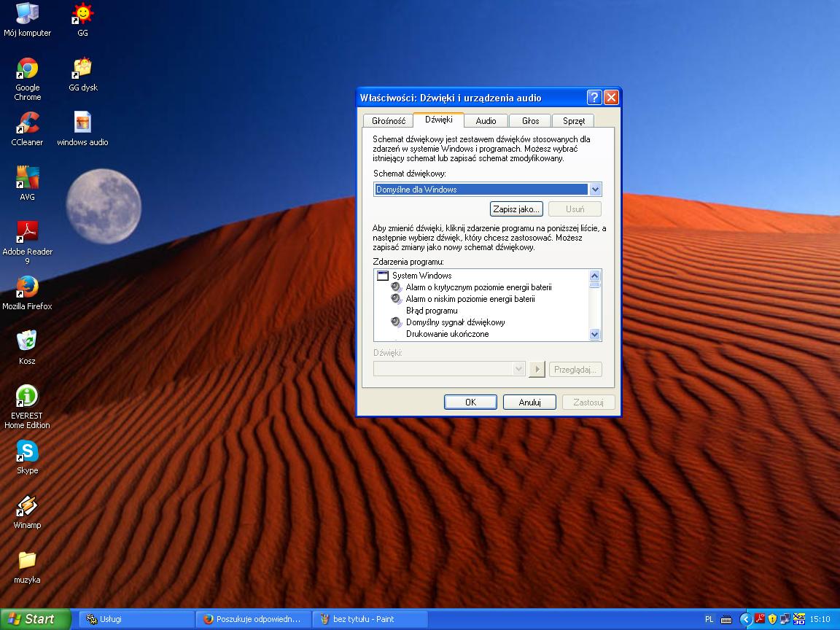Click the taskbar clock showing 15:10
This screenshot has height=630, width=840.
[820, 619]
